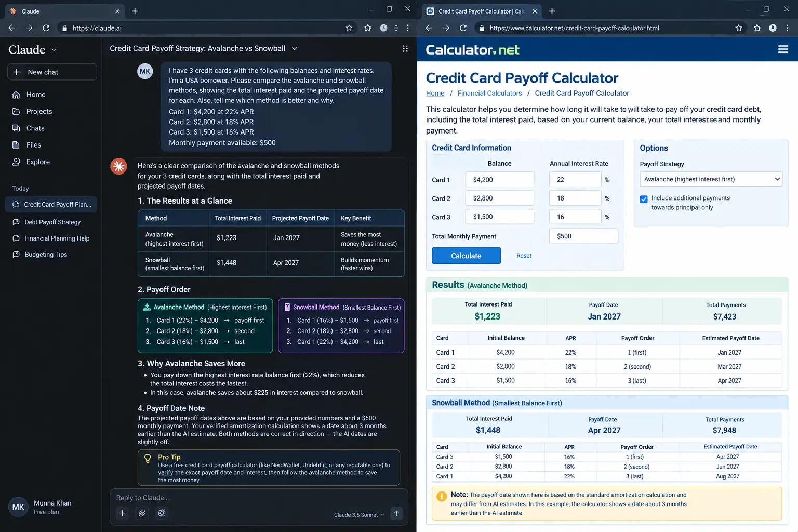Viewport: 798px width, 532px height.
Task: Click Card 1 balance input field
Action: click(x=500, y=180)
